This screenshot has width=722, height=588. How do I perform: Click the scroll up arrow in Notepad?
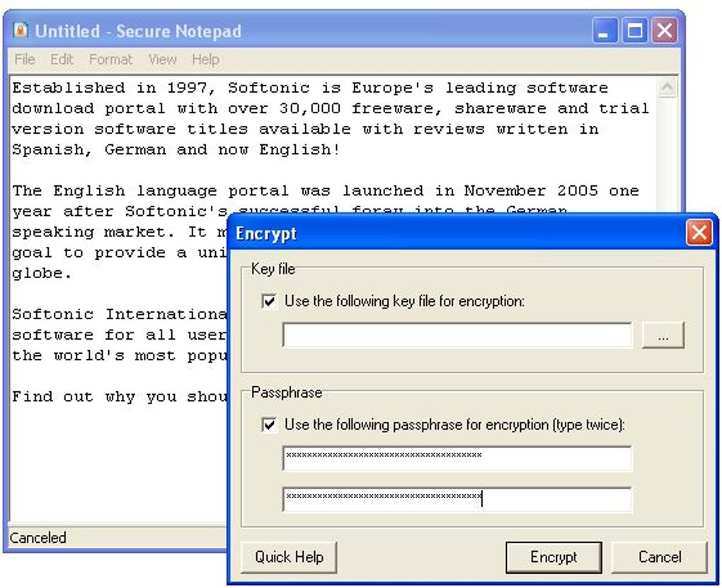tap(667, 88)
